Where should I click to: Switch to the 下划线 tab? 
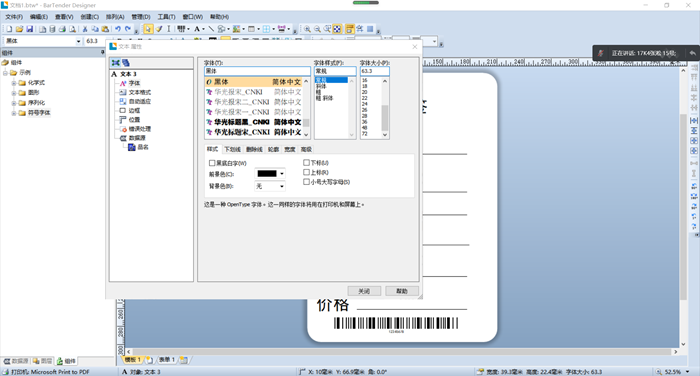232,149
